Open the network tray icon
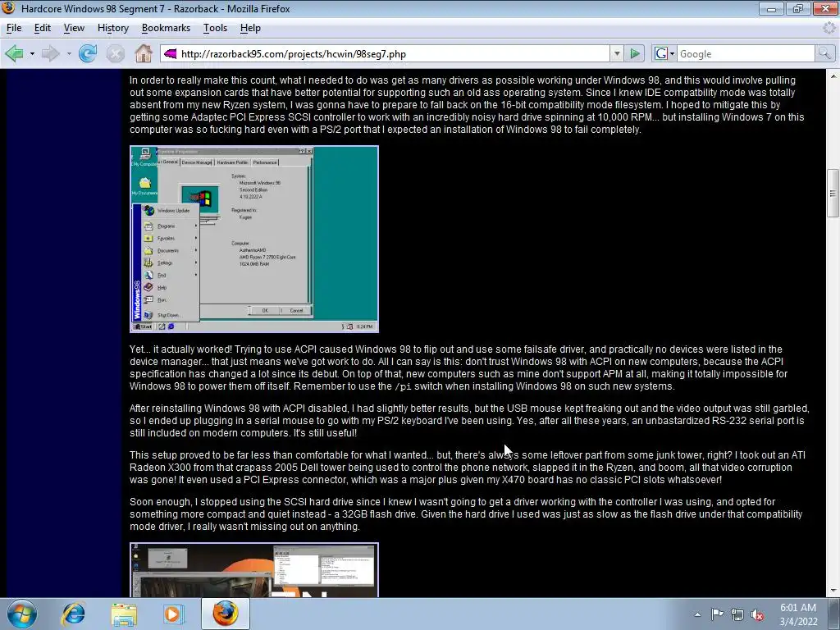This screenshot has width=840, height=630. point(737,615)
